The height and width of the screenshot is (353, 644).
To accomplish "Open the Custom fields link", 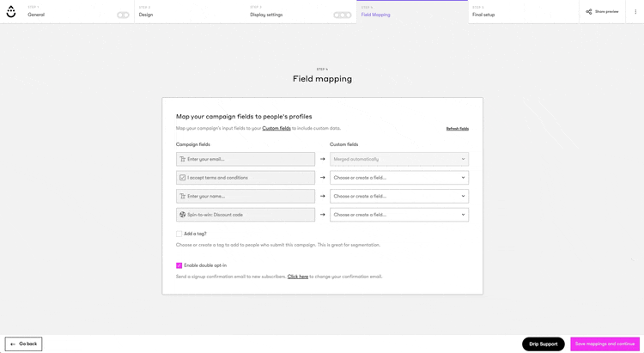I will [276, 128].
